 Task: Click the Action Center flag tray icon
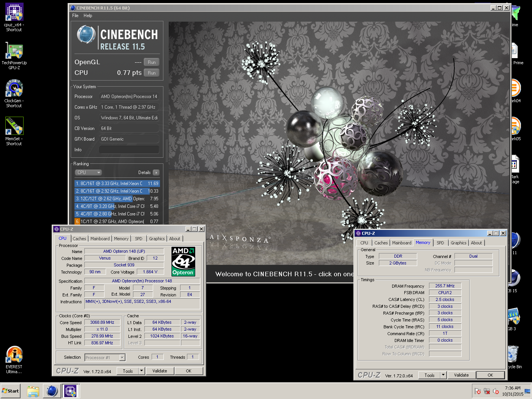tap(478, 391)
